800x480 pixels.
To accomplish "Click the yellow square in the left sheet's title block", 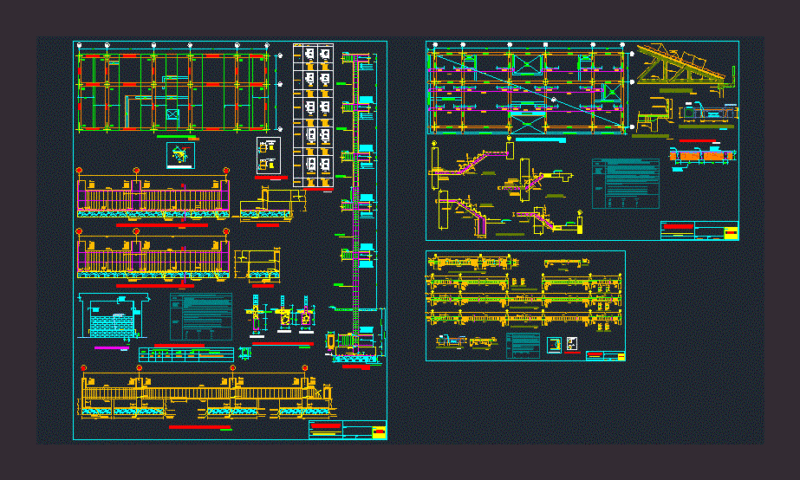I will coord(379,433).
